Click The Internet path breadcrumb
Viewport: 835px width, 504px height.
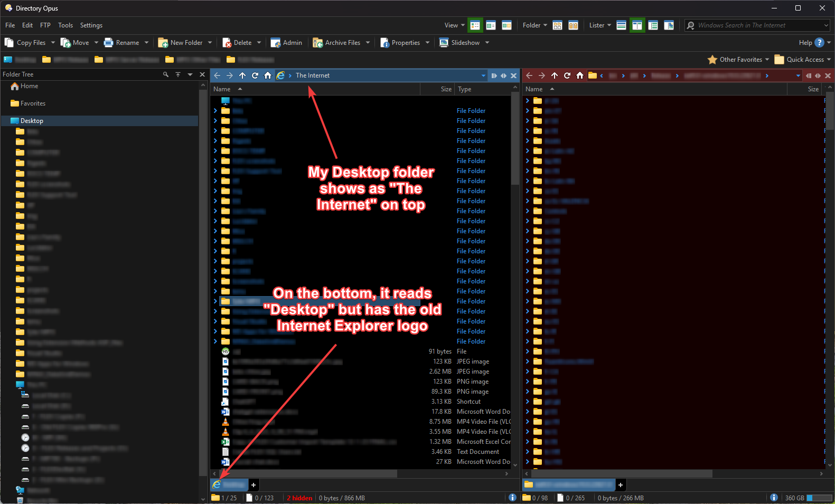(313, 75)
